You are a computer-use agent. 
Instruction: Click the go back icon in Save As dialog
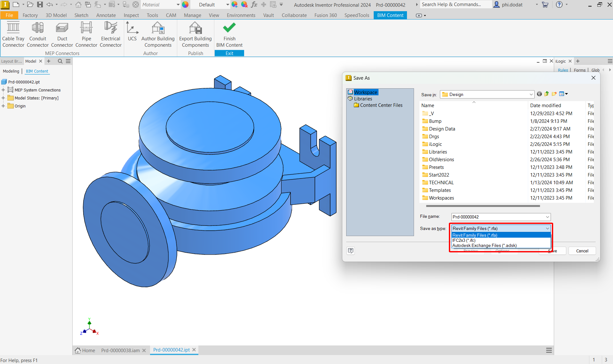point(539,94)
